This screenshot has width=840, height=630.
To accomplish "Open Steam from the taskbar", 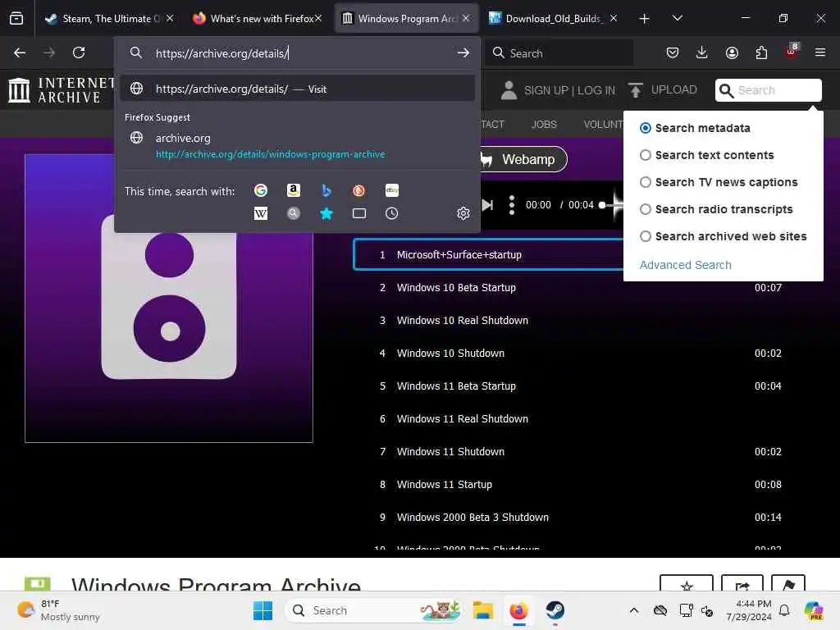I will (555, 610).
